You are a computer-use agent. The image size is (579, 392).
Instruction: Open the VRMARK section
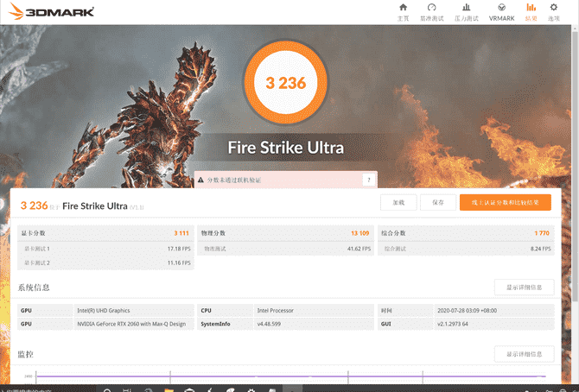[x=501, y=12]
